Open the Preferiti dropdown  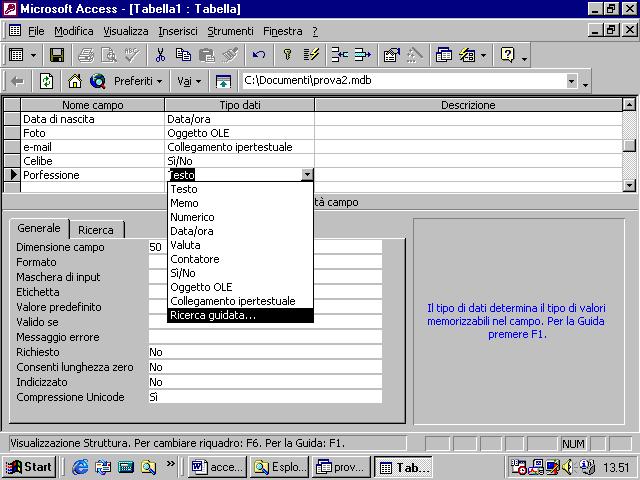click(138, 81)
